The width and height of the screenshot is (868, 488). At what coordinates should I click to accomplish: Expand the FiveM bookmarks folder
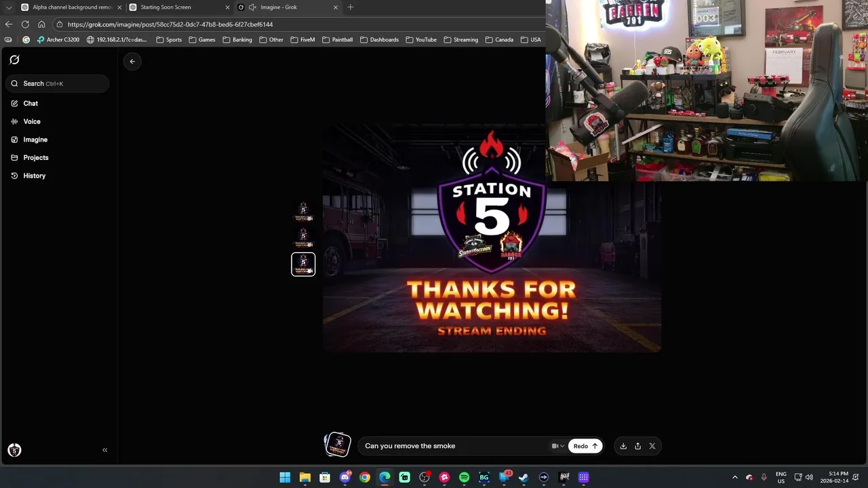302,40
